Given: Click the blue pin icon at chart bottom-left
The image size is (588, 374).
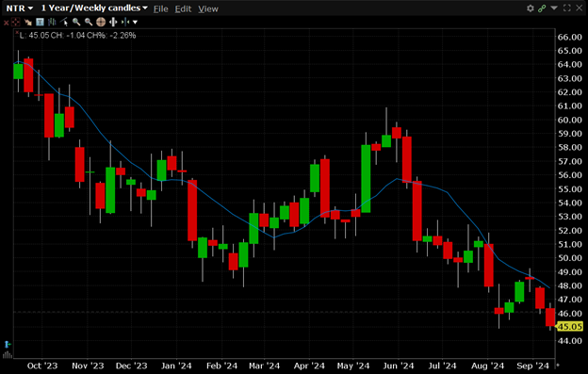Looking at the screenshot, I should pos(8,344).
